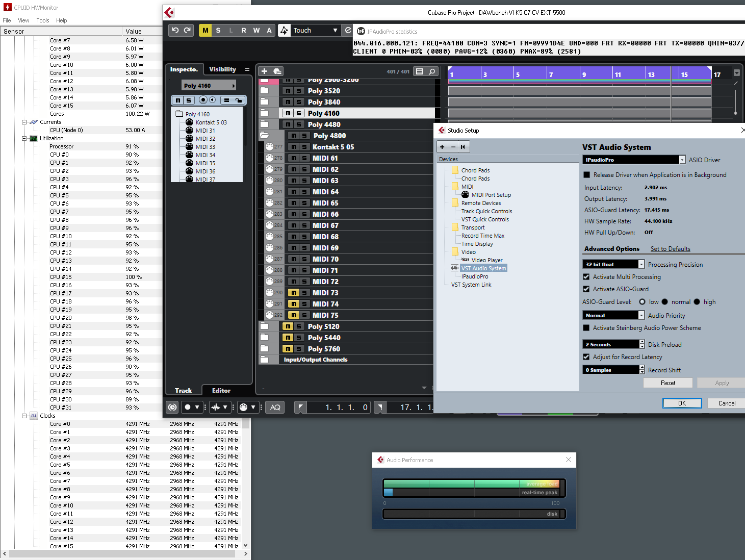Screen dimensions: 745x560
Task: Open the Processing Precision dropdown
Action: [614, 264]
